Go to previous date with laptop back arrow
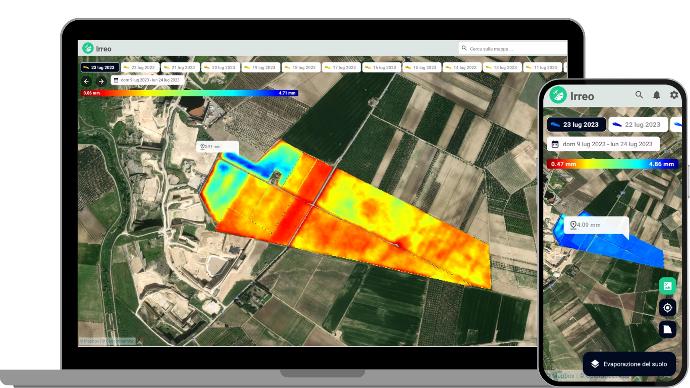Viewport: 690px width, 388px height. [86, 81]
